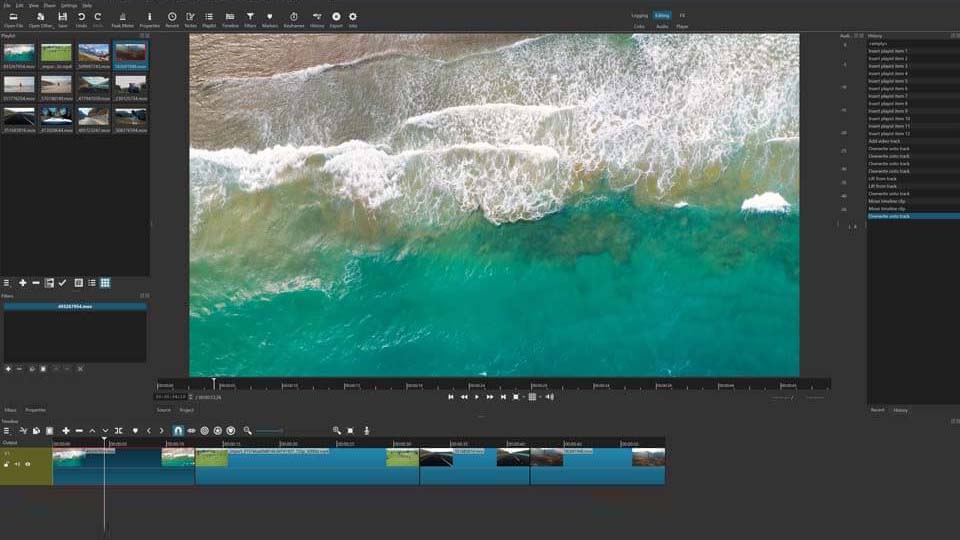The height and width of the screenshot is (540, 960).
Task: Toggle timeline Snap magnet button
Action: 178,431
